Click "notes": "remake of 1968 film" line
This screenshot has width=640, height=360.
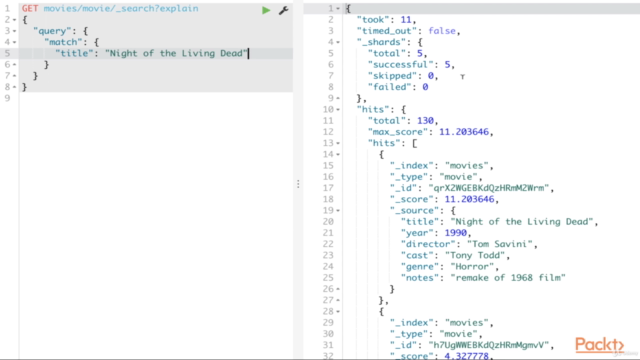483,278
